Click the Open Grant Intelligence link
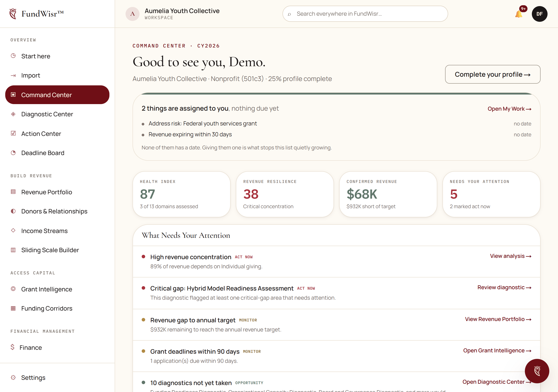 pyautogui.click(x=497, y=350)
